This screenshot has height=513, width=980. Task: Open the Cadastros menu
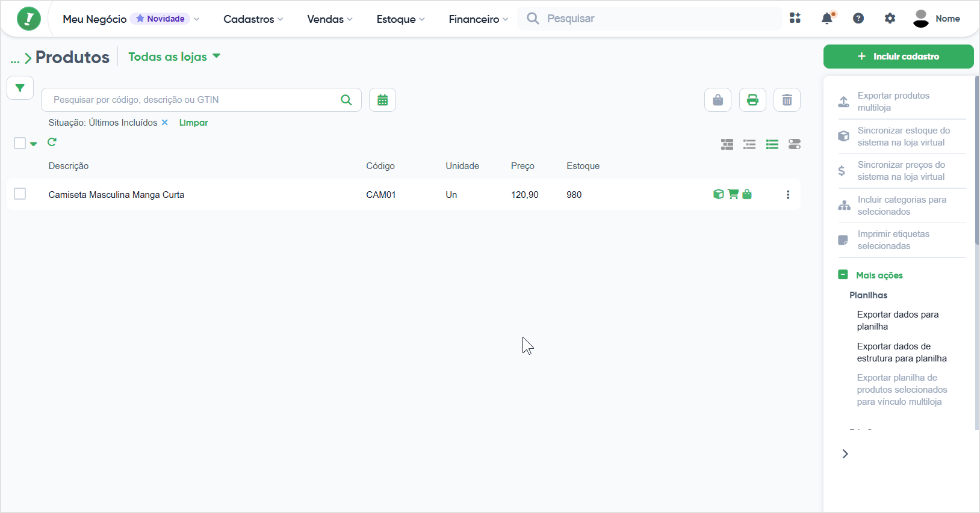[x=253, y=19]
